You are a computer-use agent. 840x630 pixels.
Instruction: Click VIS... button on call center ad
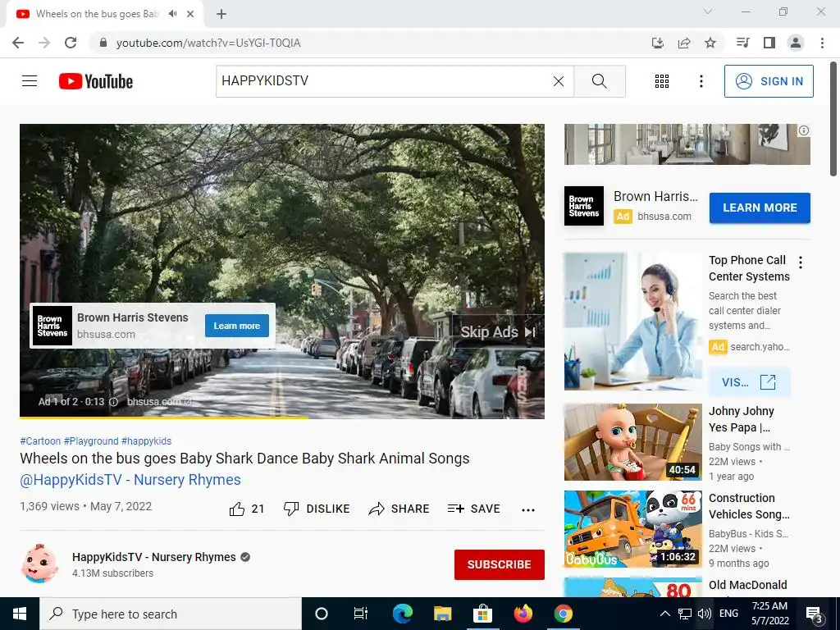click(749, 382)
